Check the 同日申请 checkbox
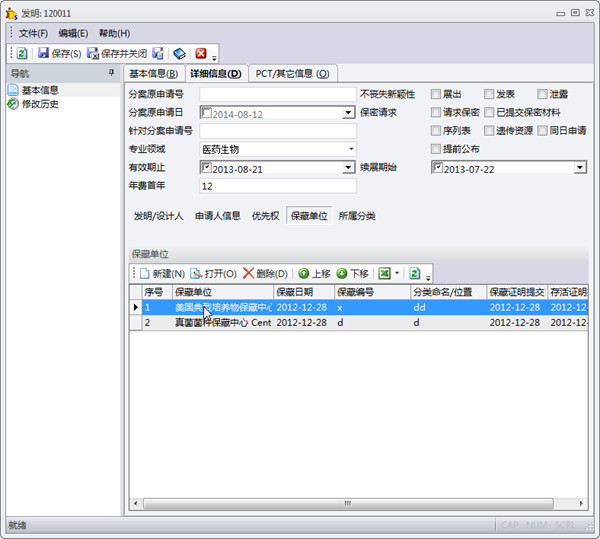The height and width of the screenshot is (539, 600). click(x=542, y=130)
